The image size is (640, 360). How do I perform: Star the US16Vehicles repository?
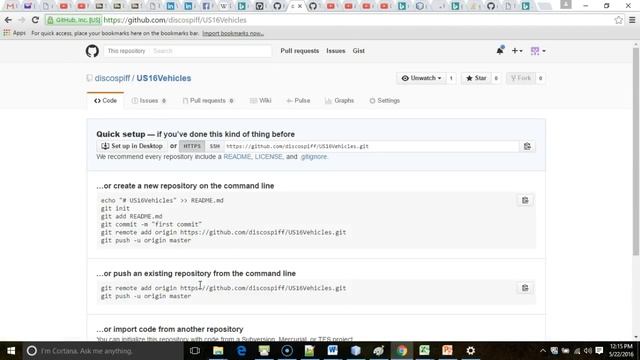pyautogui.click(x=476, y=78)
